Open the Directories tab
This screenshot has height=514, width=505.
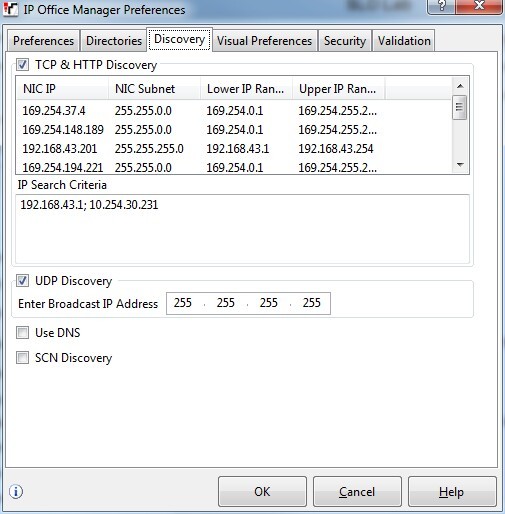pyautogui.click(x=114, y=41)
